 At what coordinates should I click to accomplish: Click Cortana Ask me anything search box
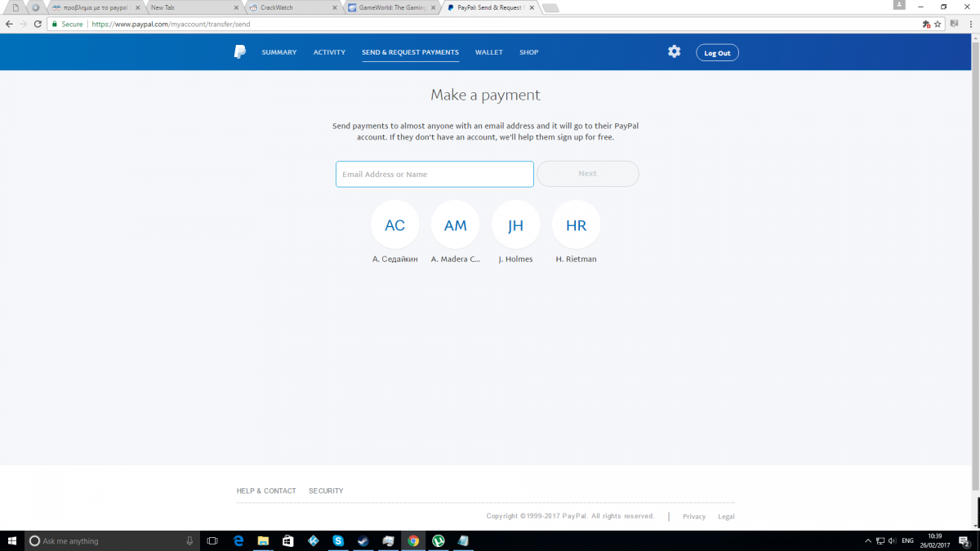click(x=111, y=540)
